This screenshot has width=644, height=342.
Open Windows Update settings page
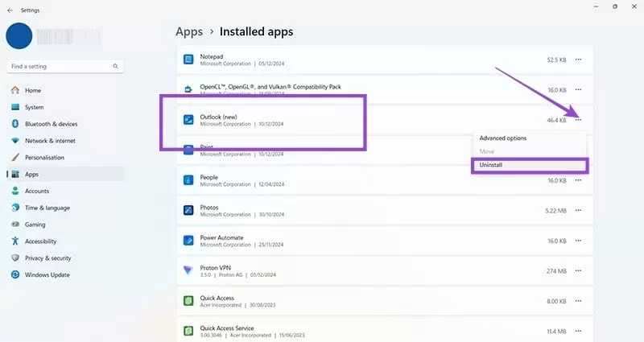(47, 274)
